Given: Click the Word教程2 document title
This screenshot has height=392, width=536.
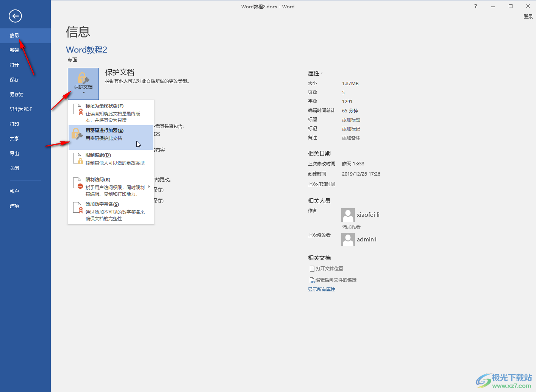Looking at the screenshot, I should 87,50.
